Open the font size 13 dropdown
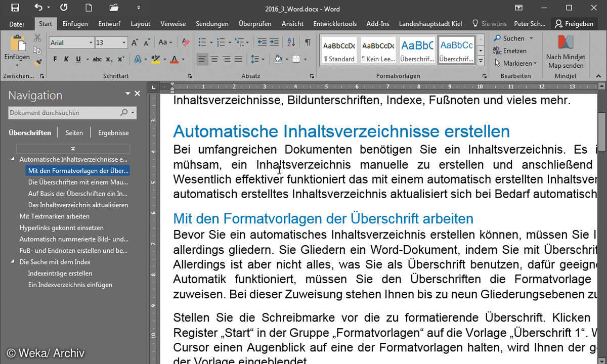 [124, 43]
